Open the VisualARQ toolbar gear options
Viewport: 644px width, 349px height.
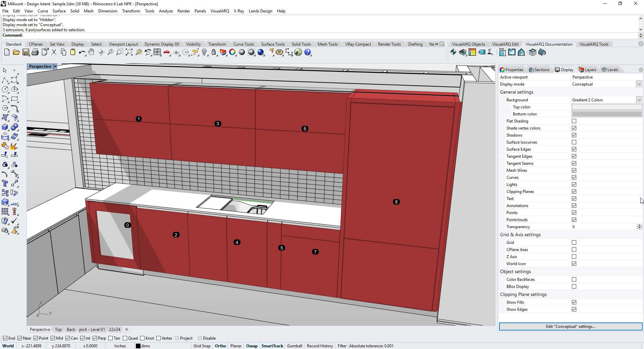coord(641,44)
